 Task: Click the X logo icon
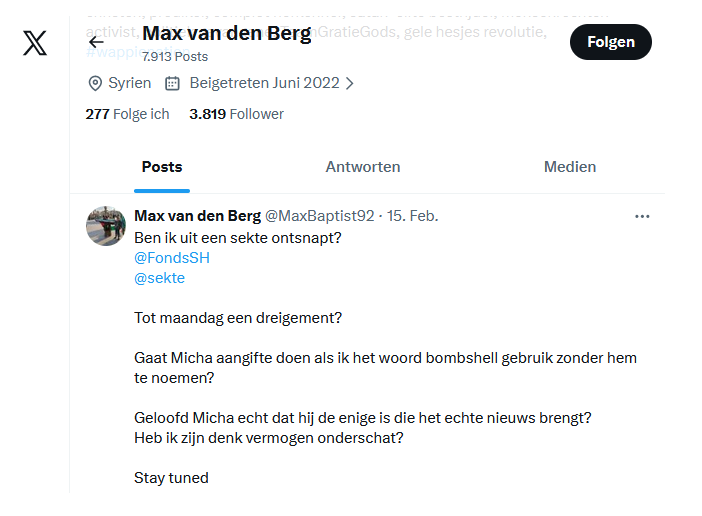[x=35, y=43]
